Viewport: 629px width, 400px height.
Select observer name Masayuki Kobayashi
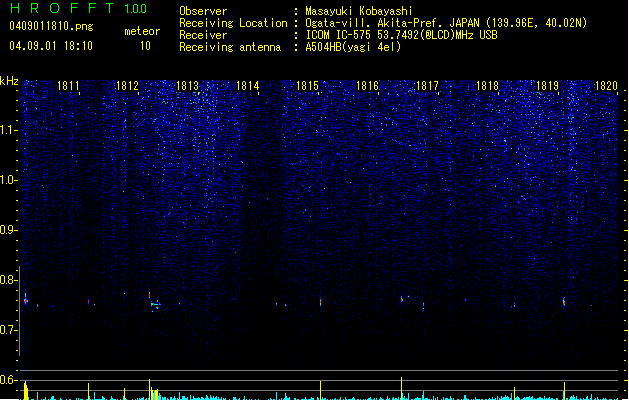359,11
